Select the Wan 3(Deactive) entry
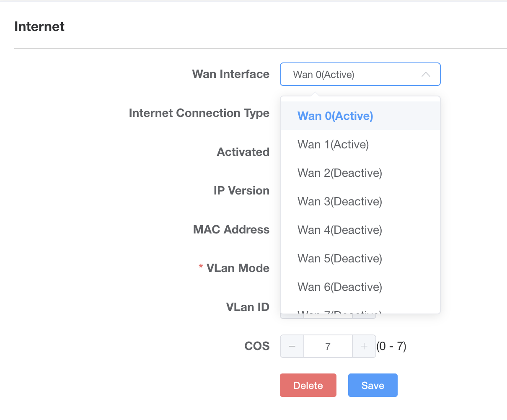This screenshot has height=420, width=507. (340, 202)
